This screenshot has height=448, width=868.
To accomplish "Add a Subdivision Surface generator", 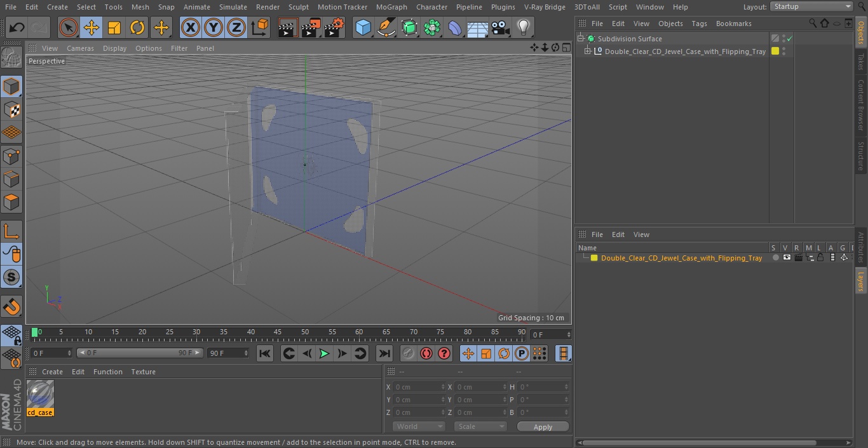I will click(x=409, y=27).
